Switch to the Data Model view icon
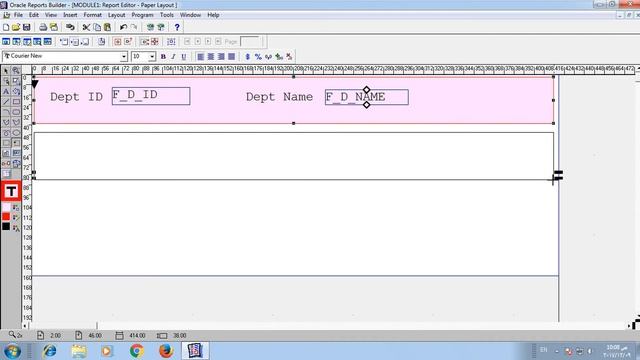The width and height of the screenshot is (640, 360). [x=6, y=42]
